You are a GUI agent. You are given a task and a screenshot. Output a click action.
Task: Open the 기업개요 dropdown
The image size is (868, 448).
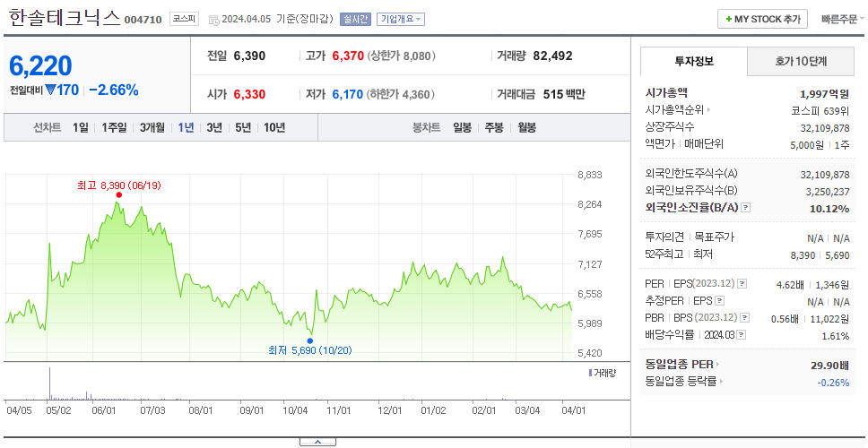[401, 20]
